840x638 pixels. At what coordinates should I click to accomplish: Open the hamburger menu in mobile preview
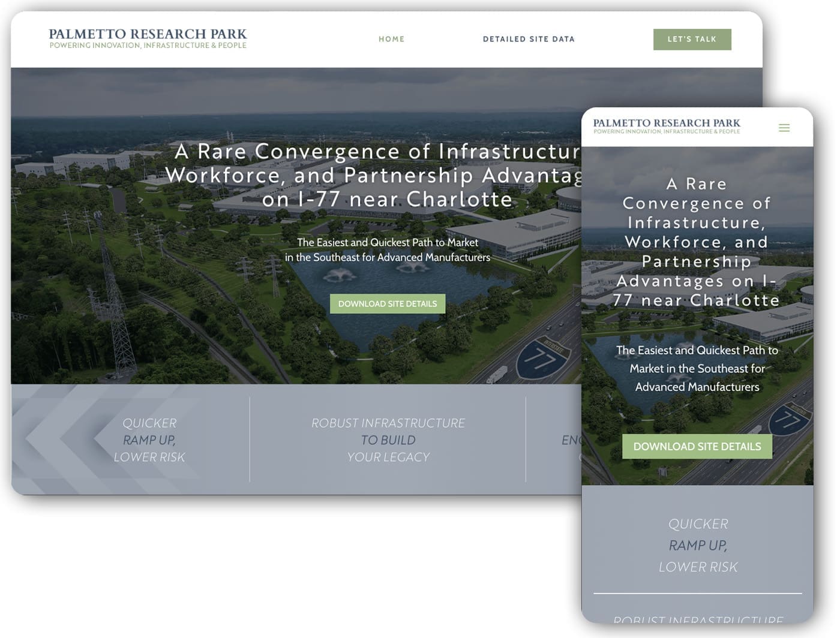(x=784, y=128)
